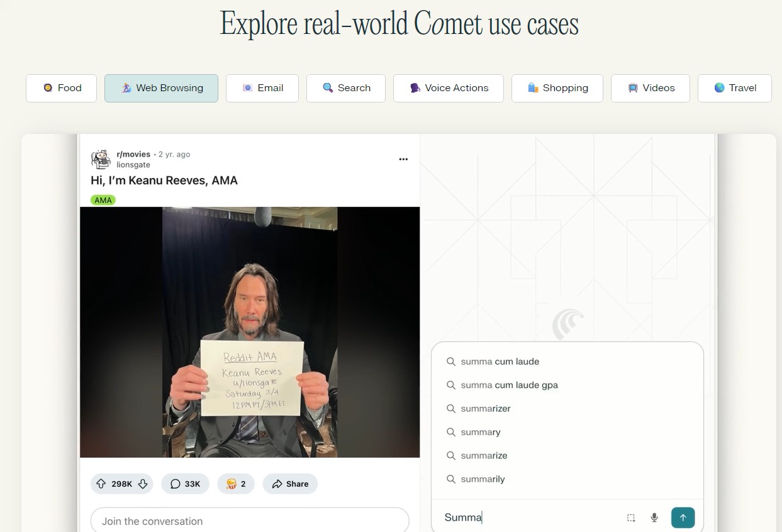Select the Food use case tab

click(x=62, y=88)
